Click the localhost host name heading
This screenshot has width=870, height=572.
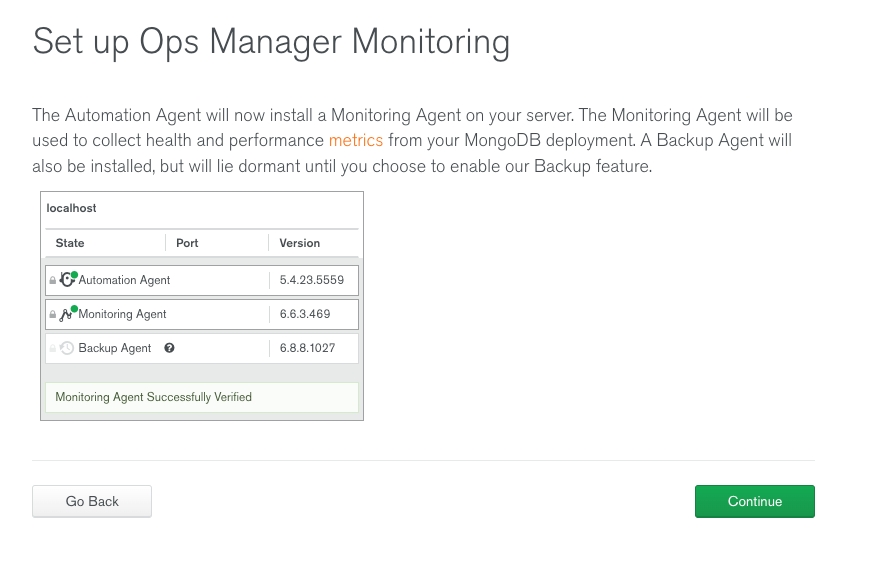[71, 208]
